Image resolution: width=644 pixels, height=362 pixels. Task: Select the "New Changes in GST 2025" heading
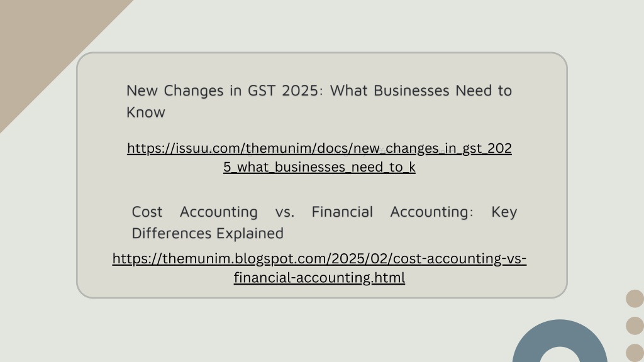319,101
